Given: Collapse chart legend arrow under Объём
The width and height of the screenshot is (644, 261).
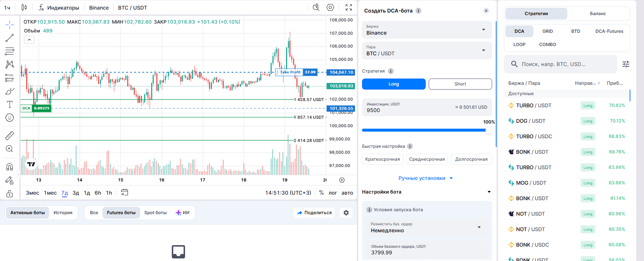Looking at the screenshot, I should pyautogui.click(x=29, y=39).
